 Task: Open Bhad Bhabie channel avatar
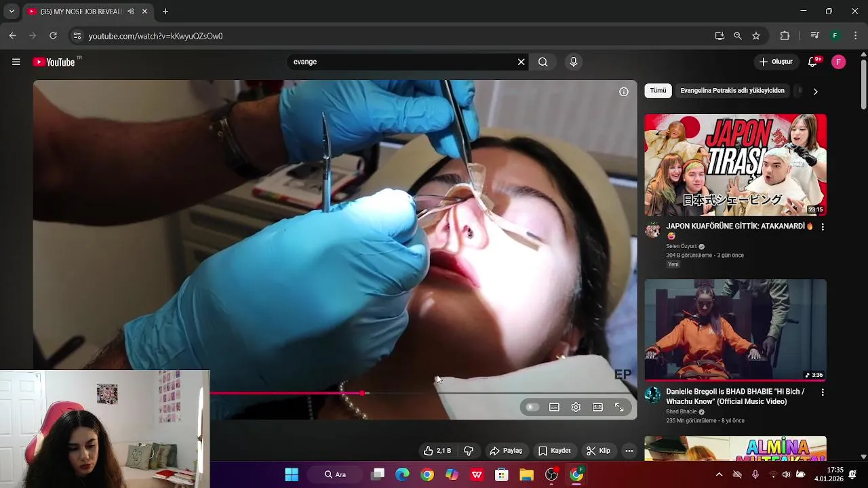pyautogui.click(x=652, y=395)
